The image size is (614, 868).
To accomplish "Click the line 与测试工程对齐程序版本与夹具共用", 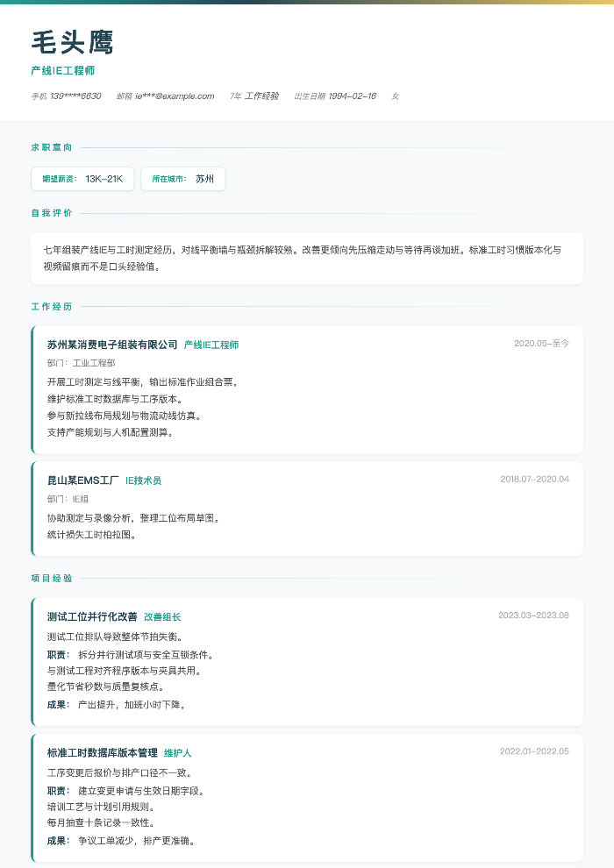I will [x=125, y=671].
